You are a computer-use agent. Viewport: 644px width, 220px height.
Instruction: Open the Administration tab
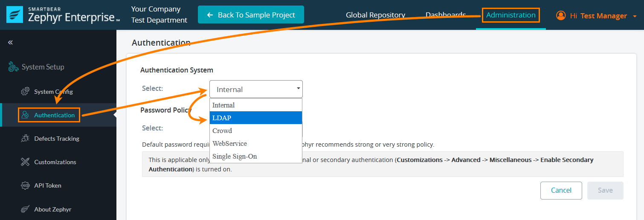pyautogui.click(x=511, y=15)
